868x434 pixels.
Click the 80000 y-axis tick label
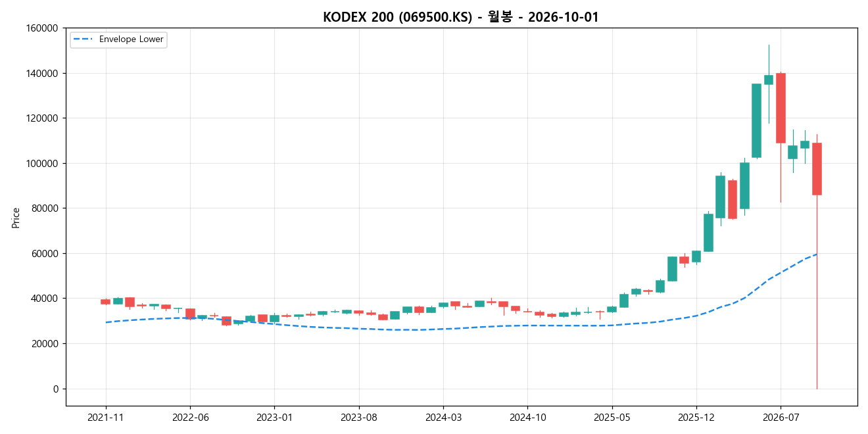click(x=45, y=208)
